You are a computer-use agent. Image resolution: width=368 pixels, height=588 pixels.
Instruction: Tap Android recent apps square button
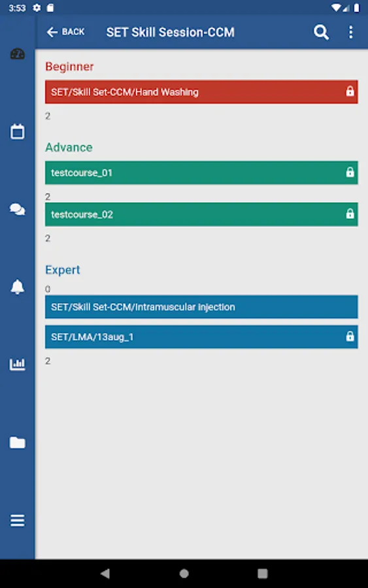pos(263,574)
